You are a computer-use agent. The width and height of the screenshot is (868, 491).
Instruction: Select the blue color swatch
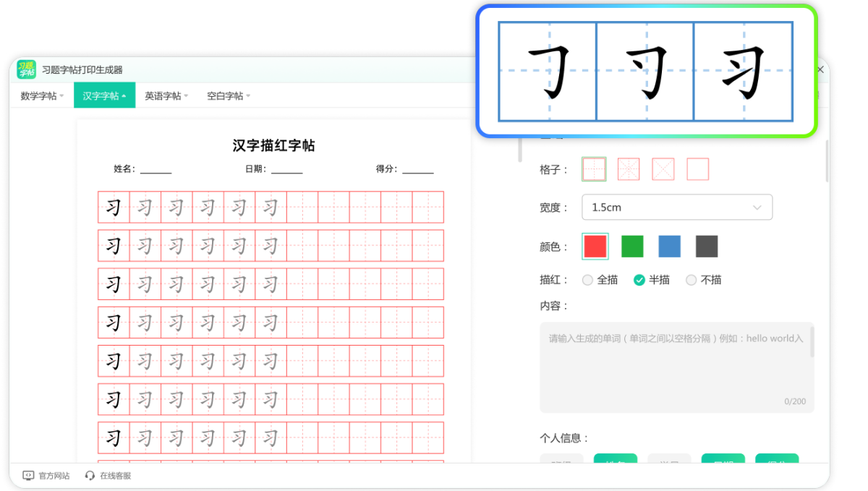(669, 246)
